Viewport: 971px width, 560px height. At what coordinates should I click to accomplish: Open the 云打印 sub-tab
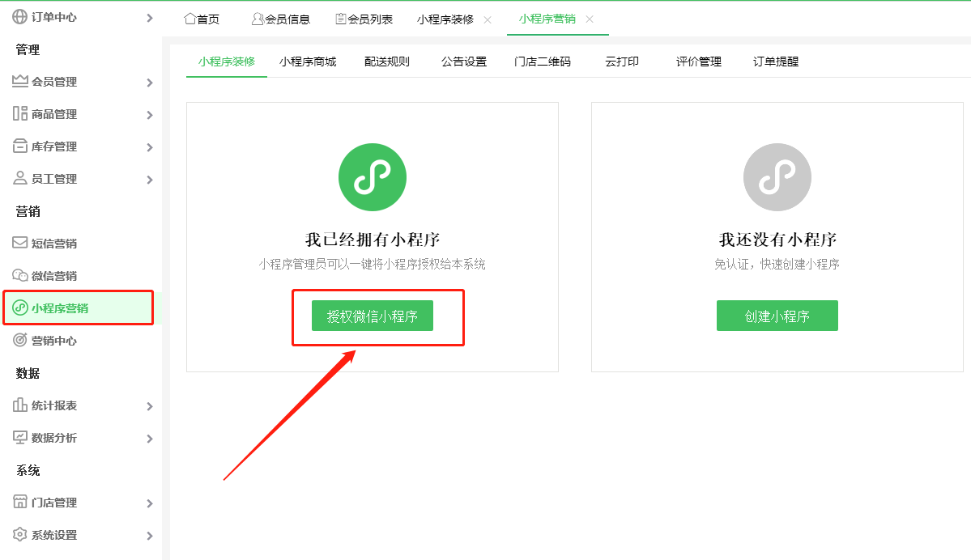pos(621,62)
